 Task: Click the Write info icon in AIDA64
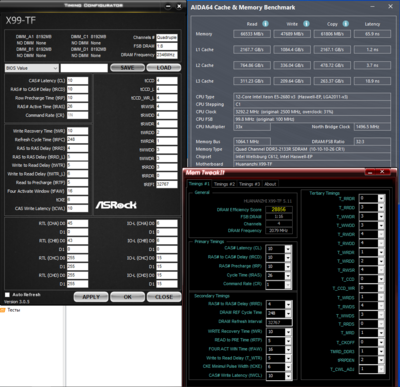(306, 24)
